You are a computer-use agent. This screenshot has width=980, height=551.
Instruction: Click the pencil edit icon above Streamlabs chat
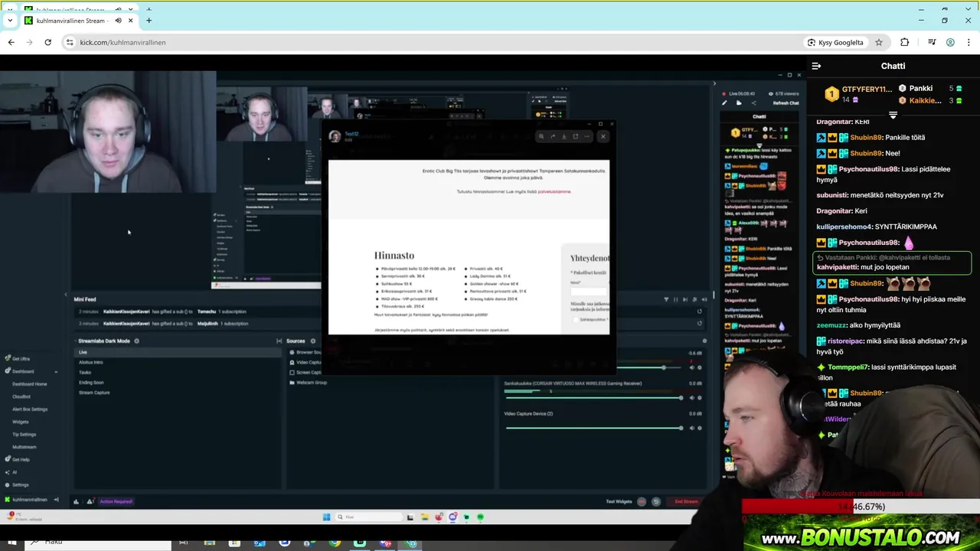pyautogui.click(x=724, y=103)
